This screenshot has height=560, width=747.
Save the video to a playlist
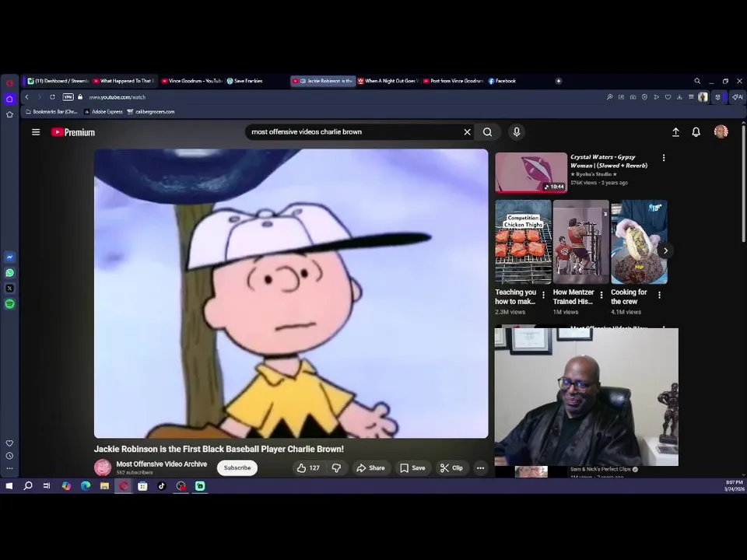click(x=412, y=468)
